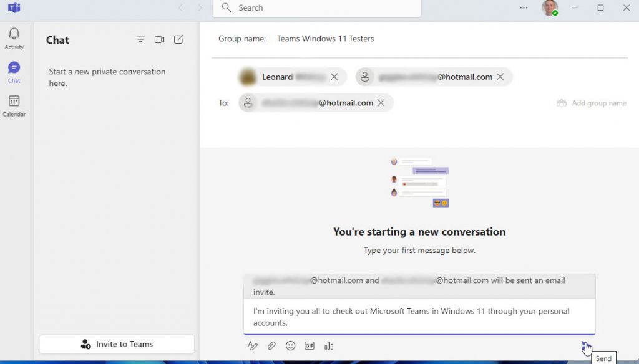Open your profile avatar menu
This screenshot has height=364, width=639.
pos(549,8)
